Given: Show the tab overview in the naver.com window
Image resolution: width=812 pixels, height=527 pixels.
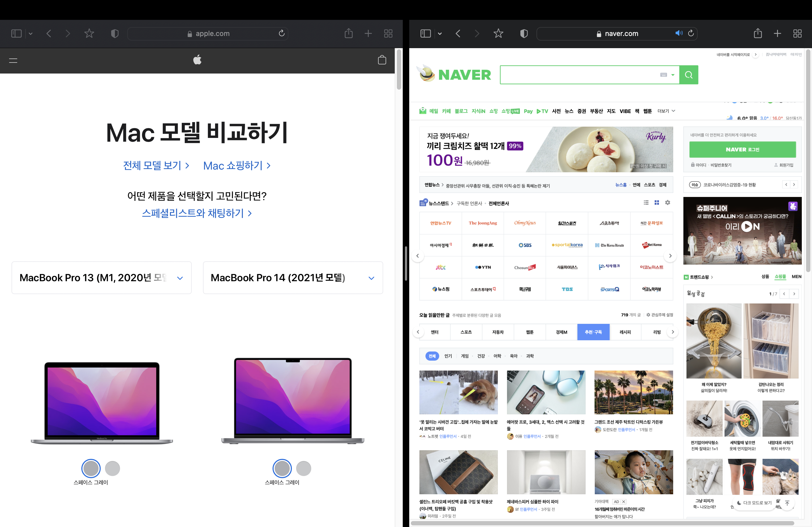Looking at the screenshot, I should point(797,33).
